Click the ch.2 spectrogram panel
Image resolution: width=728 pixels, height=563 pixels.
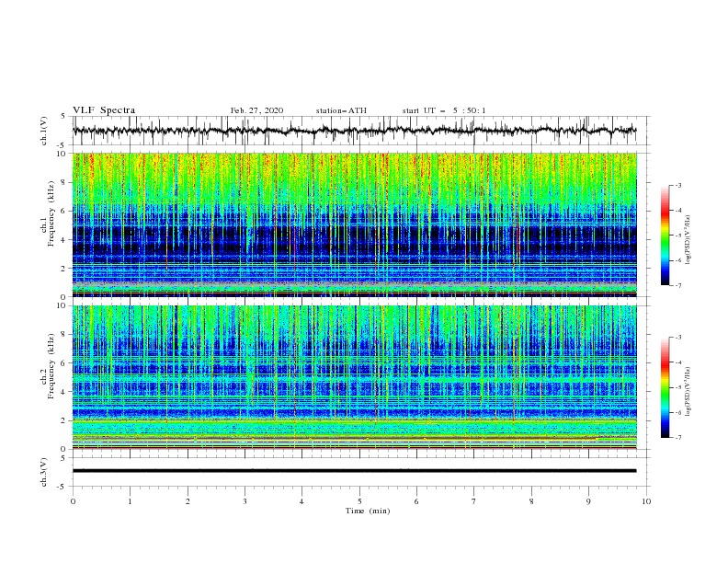(x=355, y=377)
